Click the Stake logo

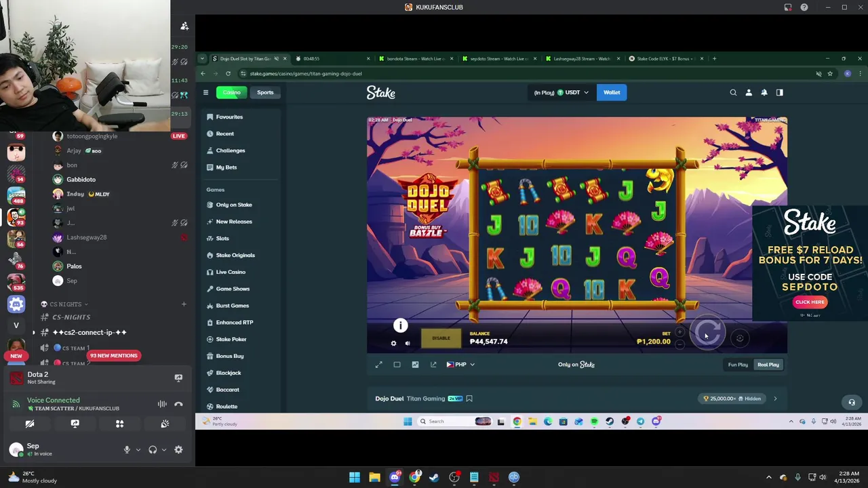pos(381,92)
